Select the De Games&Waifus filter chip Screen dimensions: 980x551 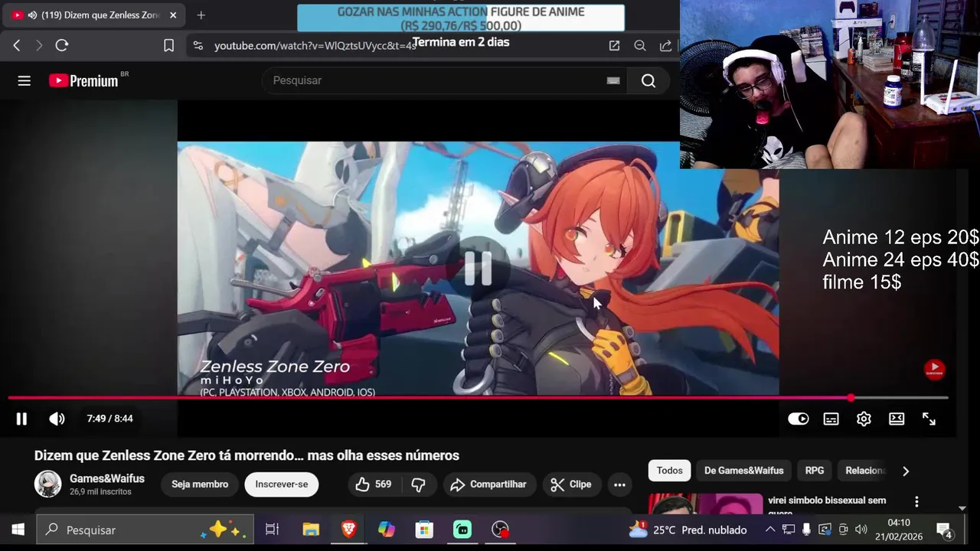click(743, 471)
